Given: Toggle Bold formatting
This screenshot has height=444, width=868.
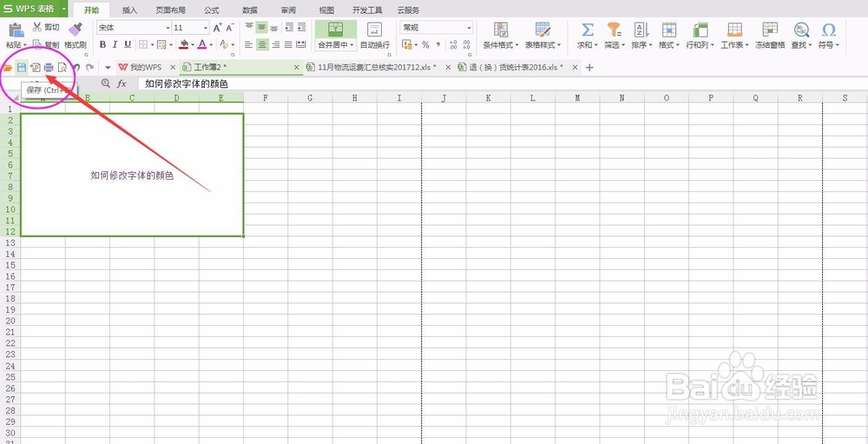Looking at the screenshot, I should pos(102,44).
